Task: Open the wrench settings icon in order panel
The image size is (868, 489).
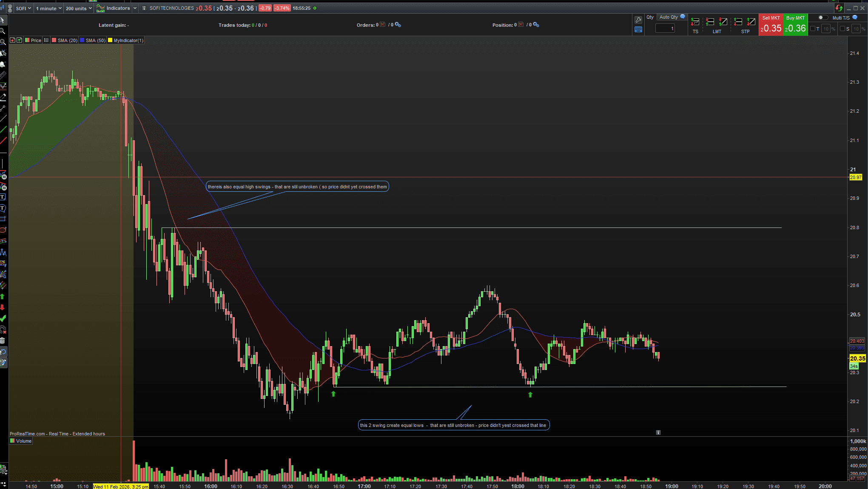Action: click(x=638, y=20)
